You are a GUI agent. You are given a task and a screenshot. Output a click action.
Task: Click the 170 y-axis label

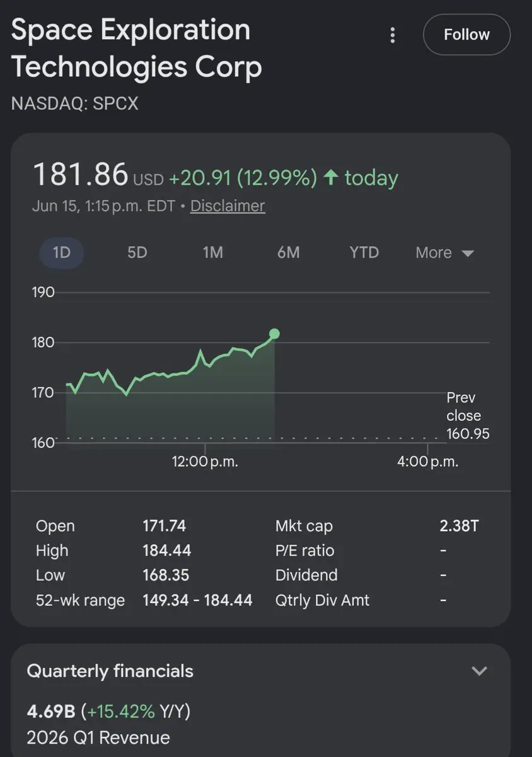coord(43,392)
